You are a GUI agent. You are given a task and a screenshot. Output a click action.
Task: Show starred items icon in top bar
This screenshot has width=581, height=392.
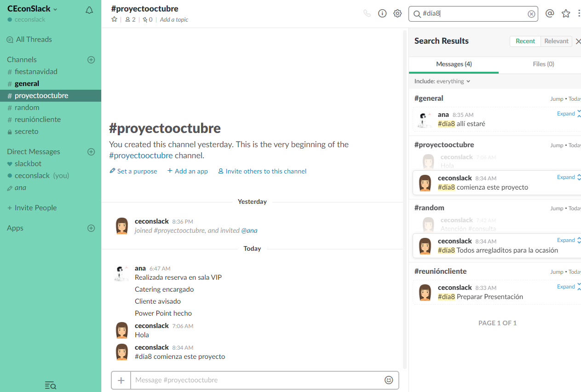pyautogui.click(x=566, y=13)
